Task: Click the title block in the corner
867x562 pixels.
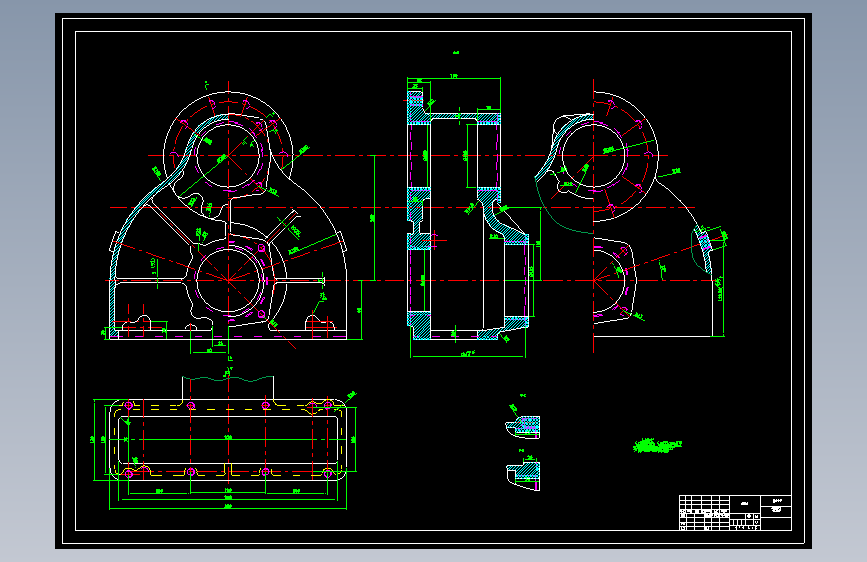Action: (x=735, y=513)
